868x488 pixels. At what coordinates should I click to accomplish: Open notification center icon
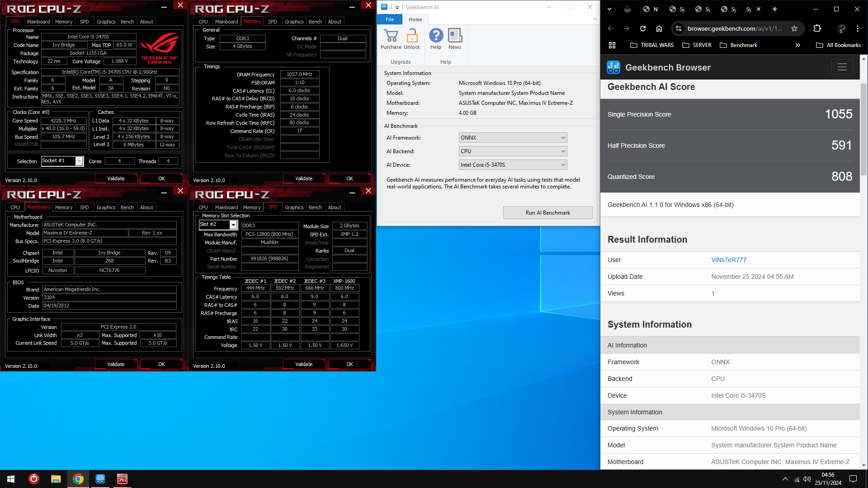pyautogui.click(x=853, y=479)
